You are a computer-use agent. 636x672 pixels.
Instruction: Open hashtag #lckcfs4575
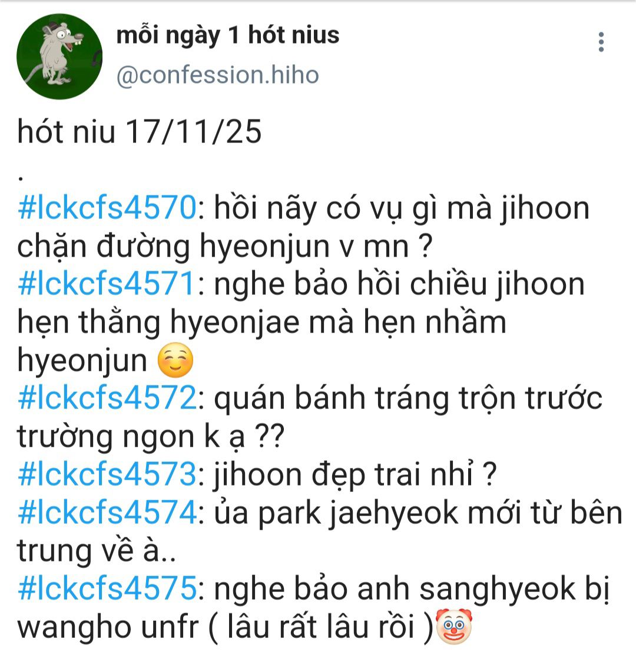(x=107, y=589)
